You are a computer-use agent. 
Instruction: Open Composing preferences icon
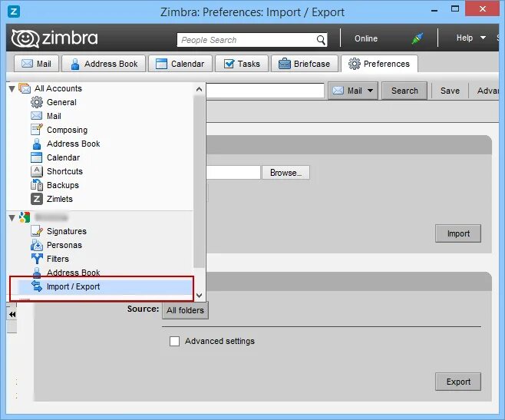(37, 130)
